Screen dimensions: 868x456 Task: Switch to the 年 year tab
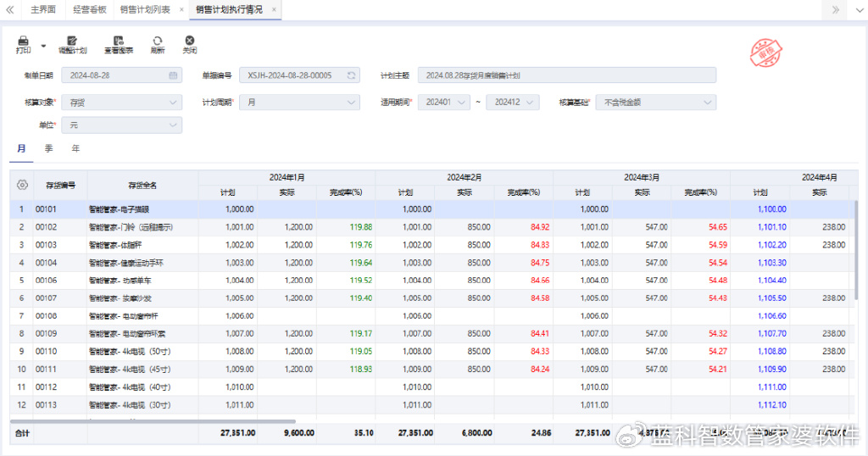pyautogui.click(x=75, y=148)
